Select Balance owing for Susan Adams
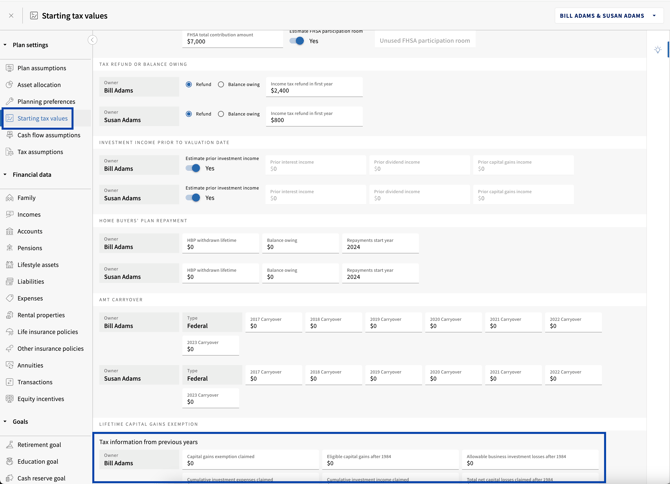Screen dimensions: 670x484 point(221,114)
